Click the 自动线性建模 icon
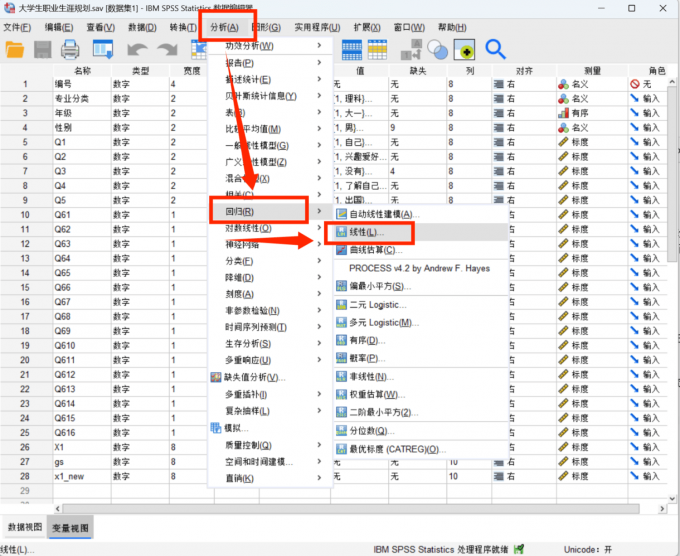Viewport: 680px width, 556px height. [x=342, y=214]
